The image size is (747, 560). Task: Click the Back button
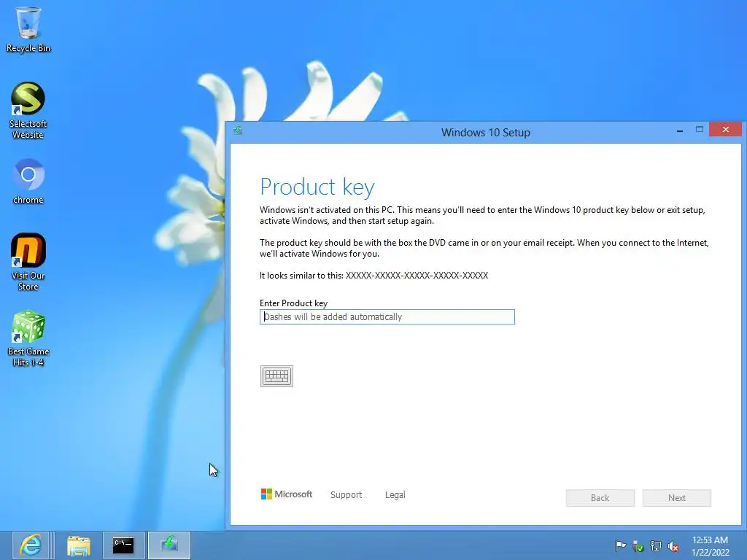point(600,498)
